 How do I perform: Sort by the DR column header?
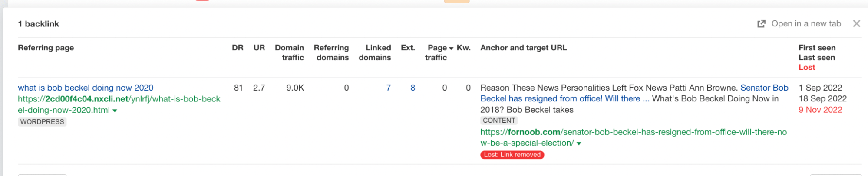(x=238, y=48)
